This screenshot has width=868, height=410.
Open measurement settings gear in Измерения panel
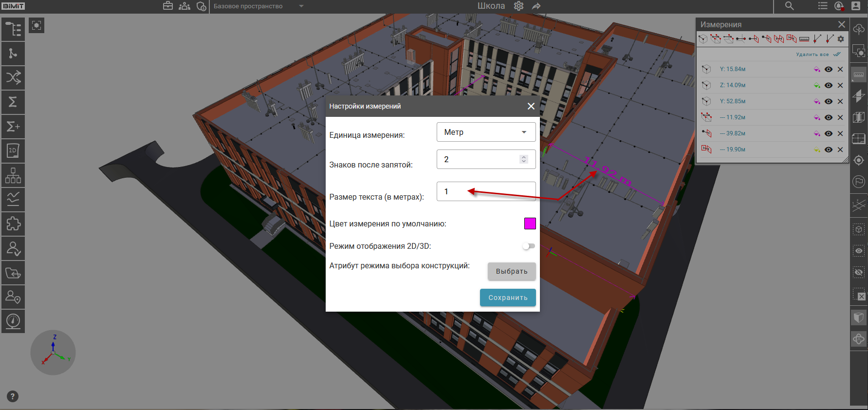click(x=841, y=39)
